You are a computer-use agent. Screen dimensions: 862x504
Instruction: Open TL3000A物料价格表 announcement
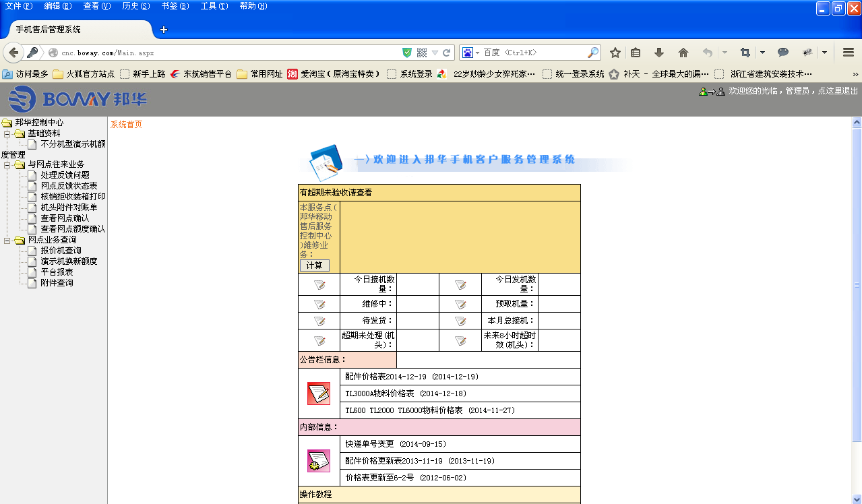tap(406, 393)
